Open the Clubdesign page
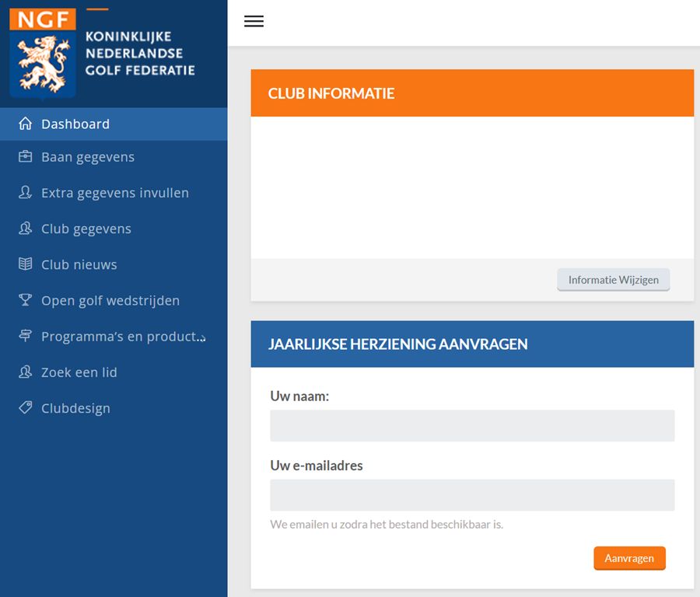The width and height of the screenshot is (700, 597). point(114,408)
